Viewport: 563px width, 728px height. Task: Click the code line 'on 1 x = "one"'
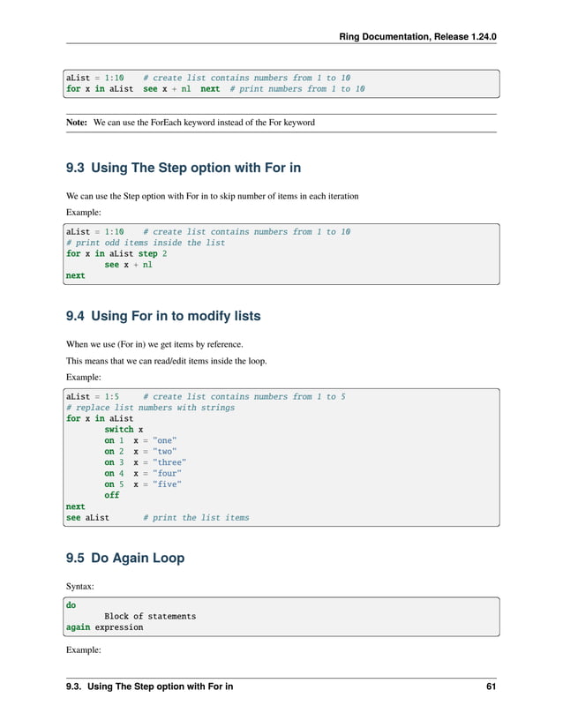point(140,440)
